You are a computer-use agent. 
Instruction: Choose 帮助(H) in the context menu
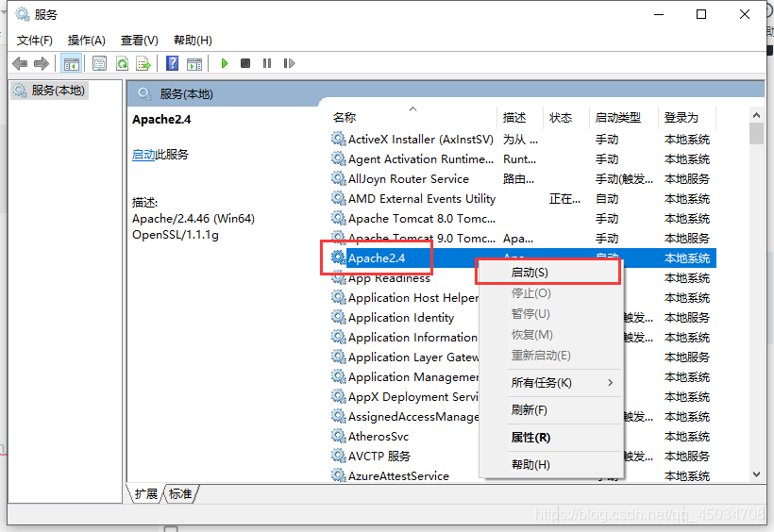click(x=551, y=465)
